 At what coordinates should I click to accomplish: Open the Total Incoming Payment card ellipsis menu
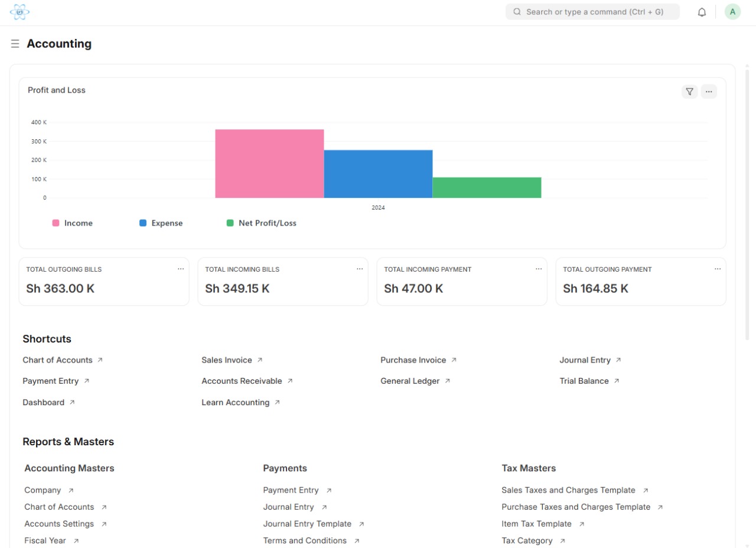pyautogui.click(x=539, y=269)
